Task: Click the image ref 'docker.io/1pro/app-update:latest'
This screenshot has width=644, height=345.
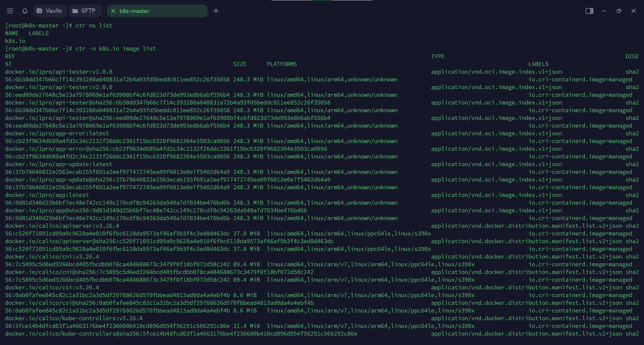Action: click(x=59, y=164)
